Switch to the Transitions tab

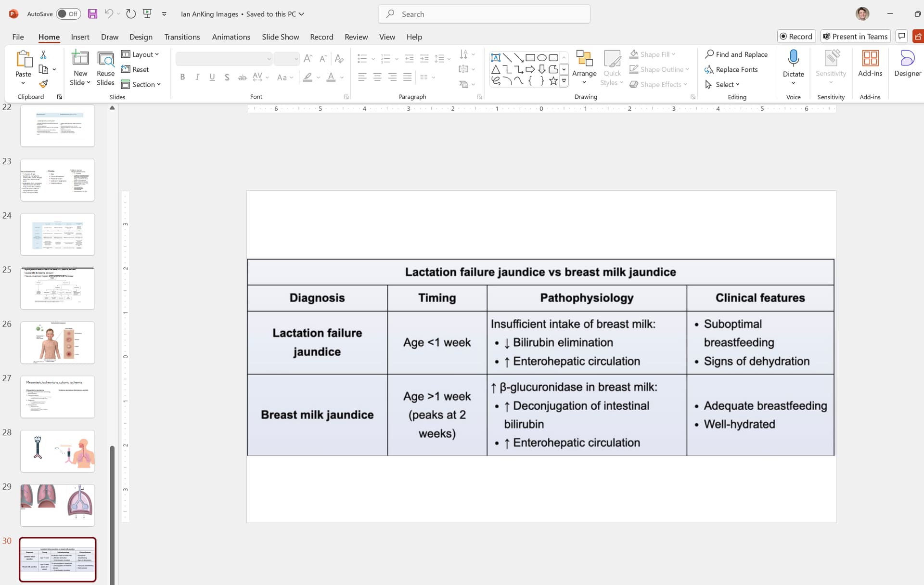182,37
